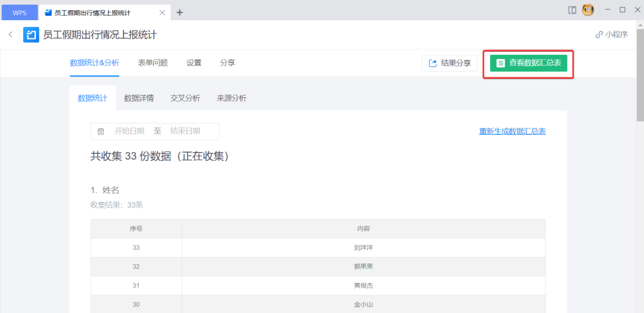
Task: Click row number 31 cell
Action: click(x=137, y=286)
